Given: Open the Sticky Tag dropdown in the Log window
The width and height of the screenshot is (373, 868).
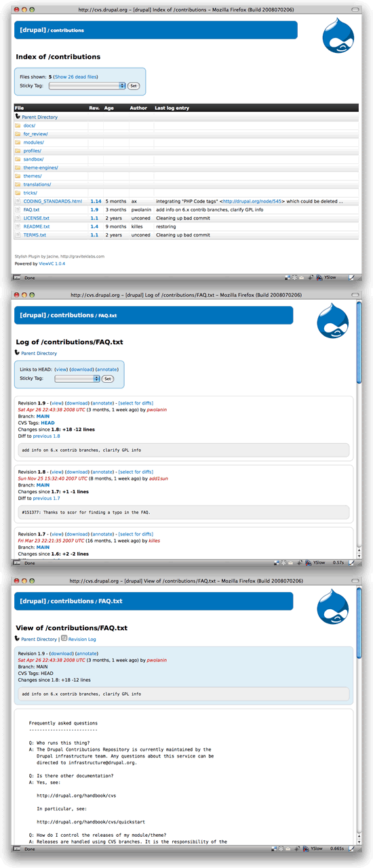Looking at the screenshot, I should point(78,378).
